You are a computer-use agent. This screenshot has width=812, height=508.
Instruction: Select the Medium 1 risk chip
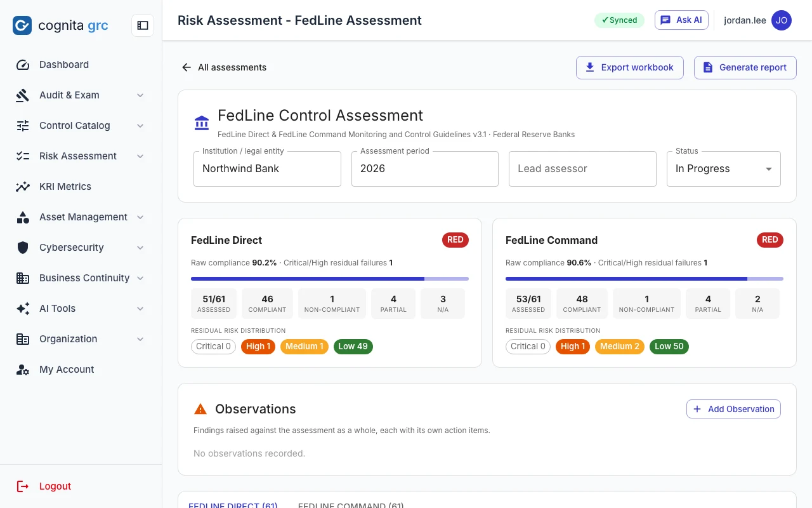(x=304, y=347)
